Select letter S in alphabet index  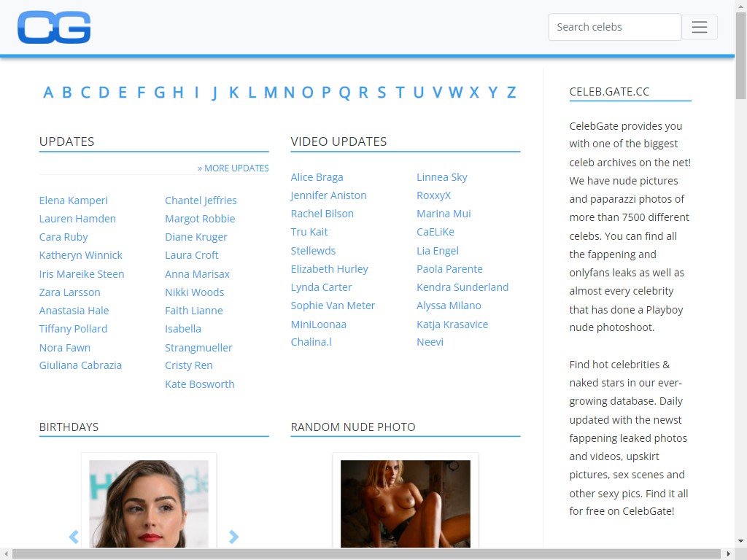[382, 93]
